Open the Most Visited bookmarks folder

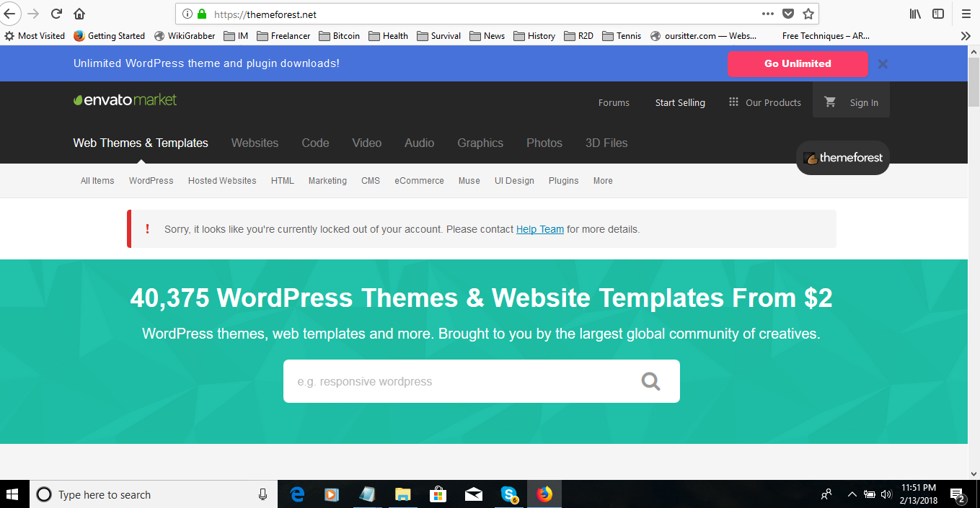coord(35,35)
